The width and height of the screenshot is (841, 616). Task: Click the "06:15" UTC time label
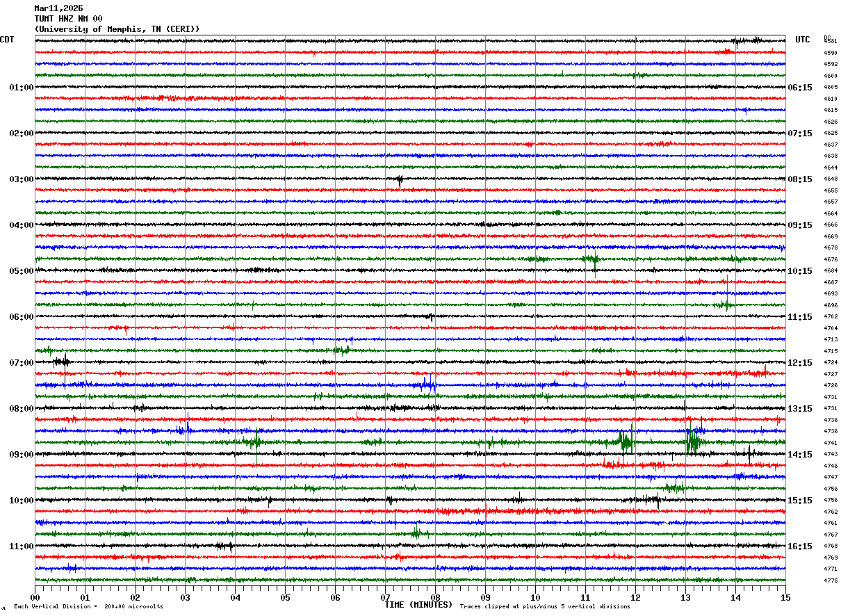[800, 88]
